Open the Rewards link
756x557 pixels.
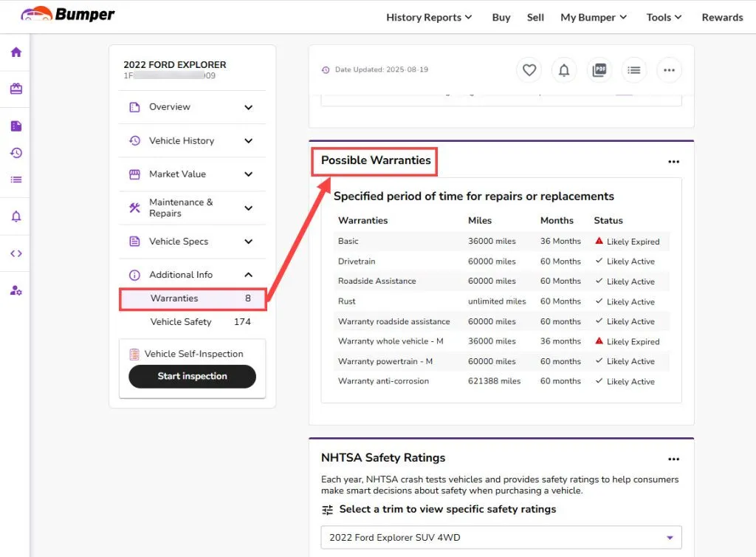pos(722,18)
